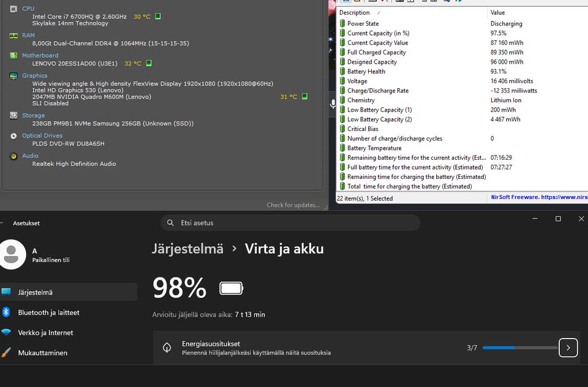This screenshot has height=387, width=588.
Task: Select the Charge/Discharge Rate row
Action: point(462,91)
